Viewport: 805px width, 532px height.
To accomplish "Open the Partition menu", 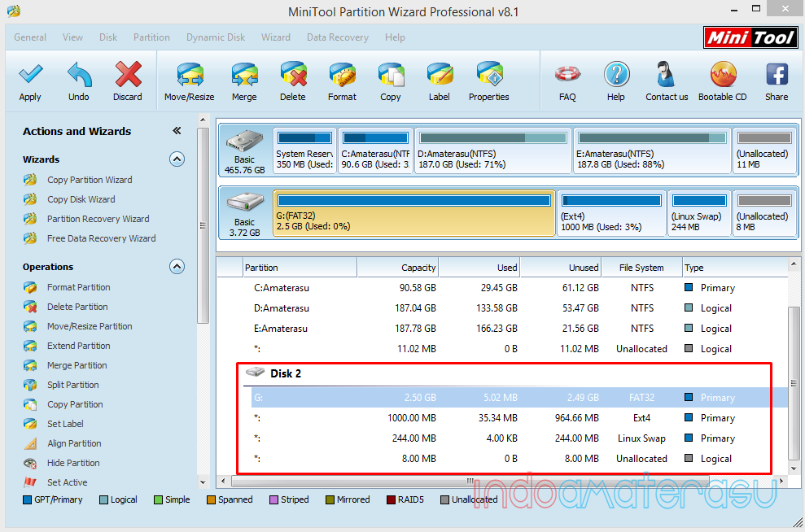I will [x=151, y=37].
